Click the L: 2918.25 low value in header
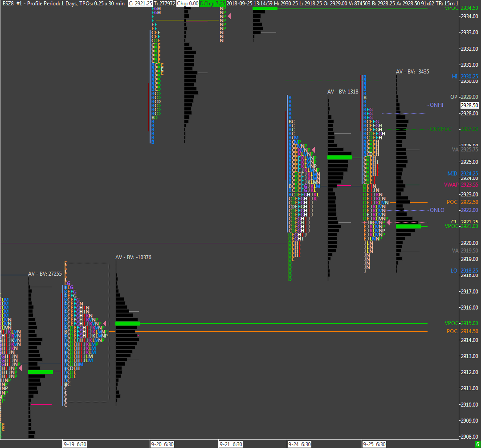Image resolution: width=481 pixels, height=448 pixels. [x=310, y=4]
